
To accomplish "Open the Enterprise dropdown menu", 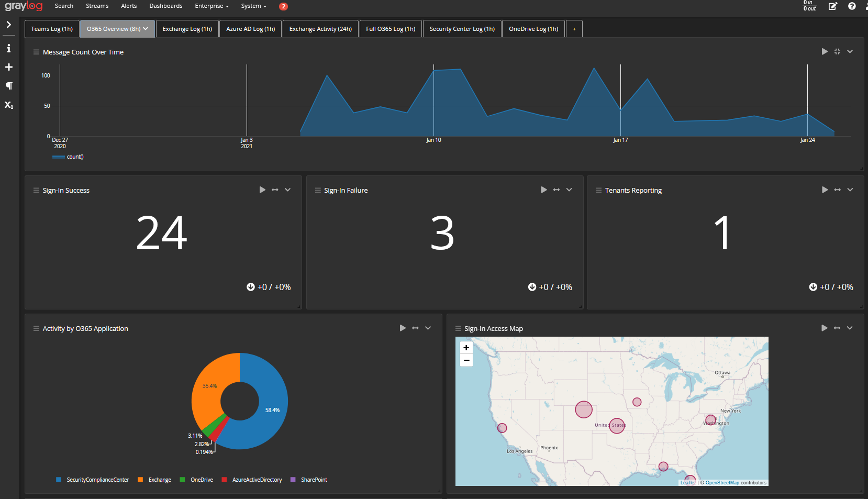I will (212, 6).
